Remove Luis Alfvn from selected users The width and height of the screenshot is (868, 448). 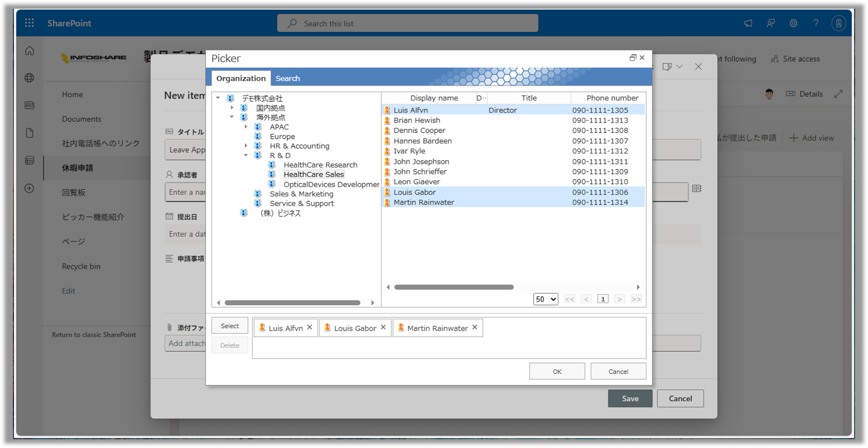(309, 327)
